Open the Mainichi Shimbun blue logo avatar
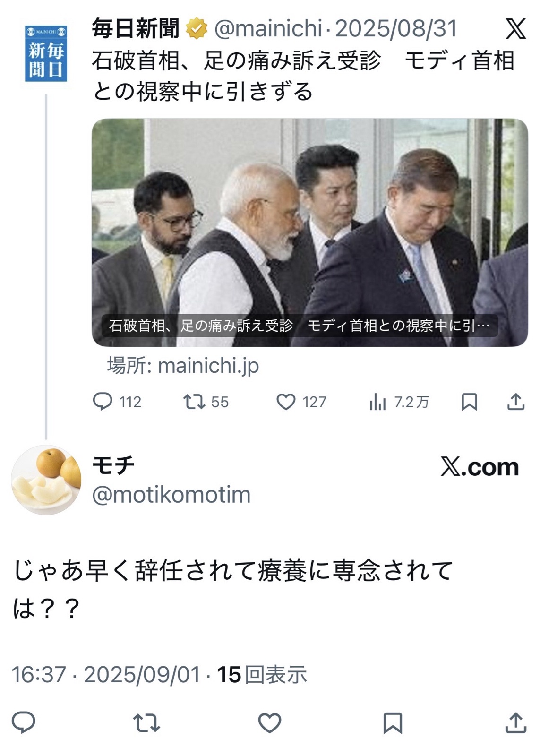This screenshot has height=756, width=540. point(46,53)
